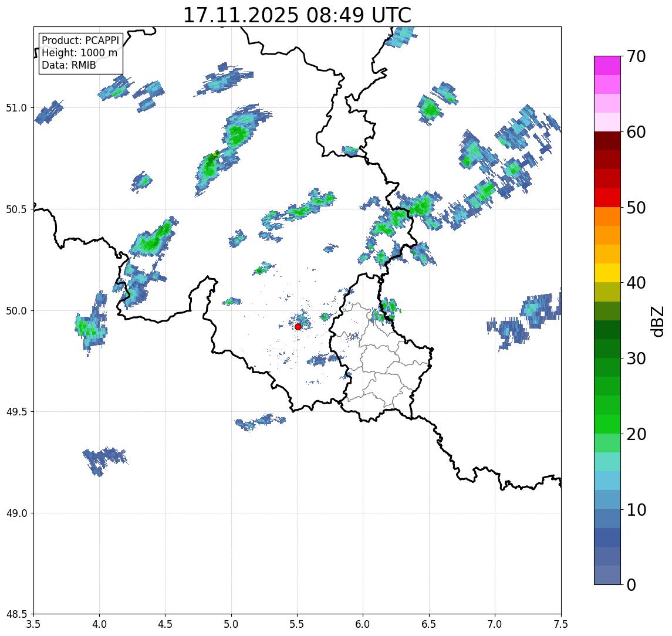672x636 pixels.
Task: Click the colorbar tick label 70
Action: [636, 56]
